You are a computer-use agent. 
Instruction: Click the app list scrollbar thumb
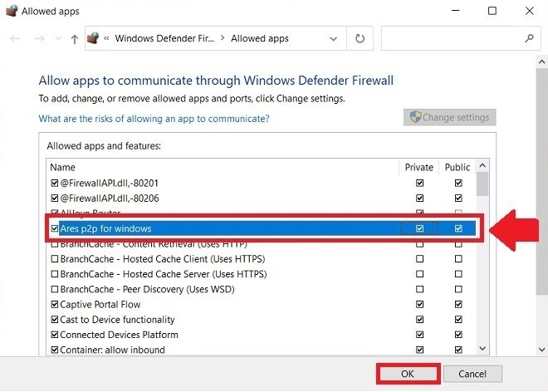pos(482,184)
